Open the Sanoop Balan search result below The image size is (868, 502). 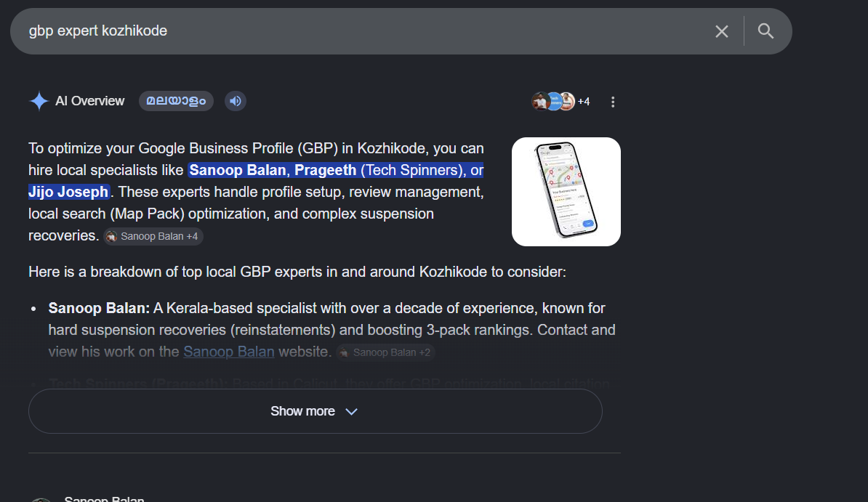pos(104,498)
